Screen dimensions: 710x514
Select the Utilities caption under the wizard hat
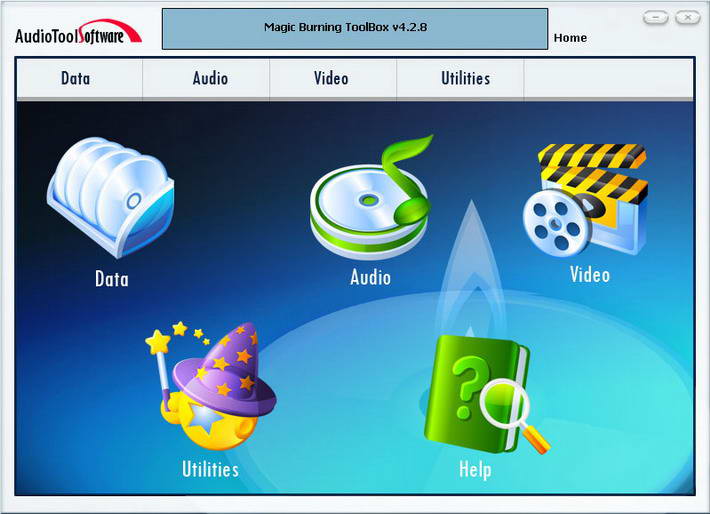coord(210,469)
